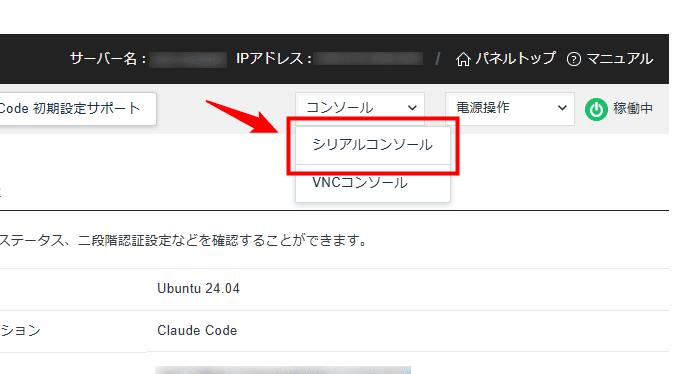Click the question mark manual icon
Viewport: 684px width, 374px height.
tap(574, 59)
